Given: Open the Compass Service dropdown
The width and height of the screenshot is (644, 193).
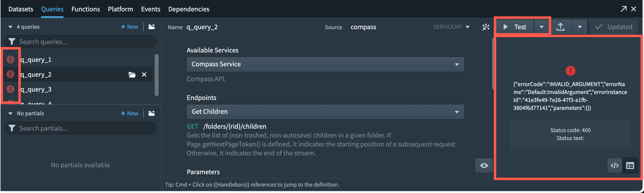Looking at the screenshot, I should 325,64.
